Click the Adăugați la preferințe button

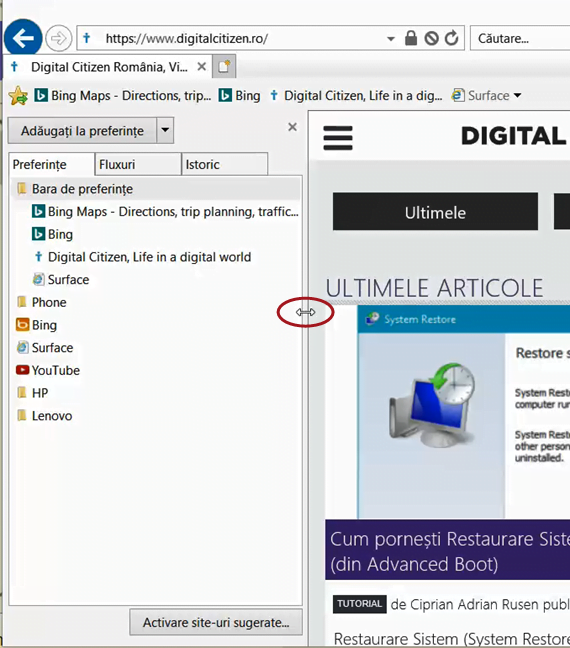click(x=82, y=131)
